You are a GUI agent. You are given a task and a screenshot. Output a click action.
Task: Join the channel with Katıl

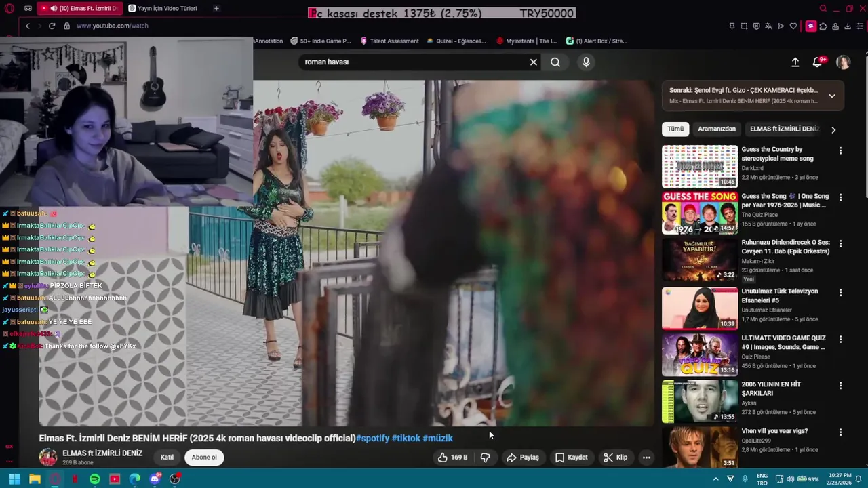167,457
